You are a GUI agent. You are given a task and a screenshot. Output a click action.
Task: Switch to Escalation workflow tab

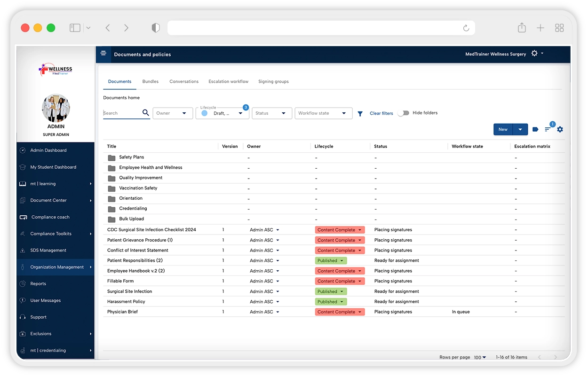(x=228, y=81)
